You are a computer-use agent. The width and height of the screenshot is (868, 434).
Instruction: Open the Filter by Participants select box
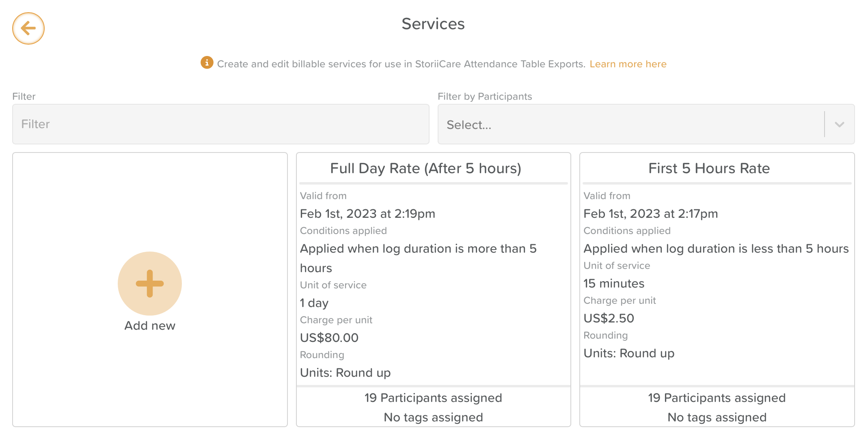(x=646, y=124)
